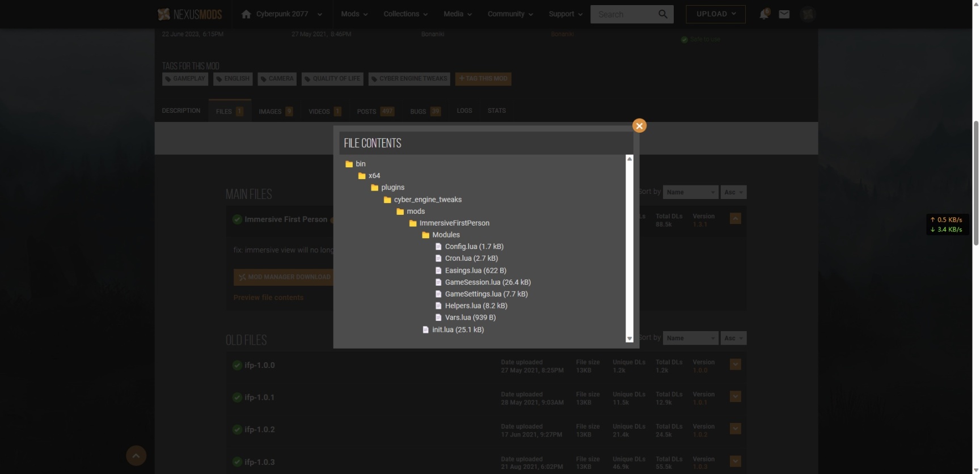Close the File Contents popup
Image resolution: width=980 pixels, height=474 pixels.
(x=639, y=126)
